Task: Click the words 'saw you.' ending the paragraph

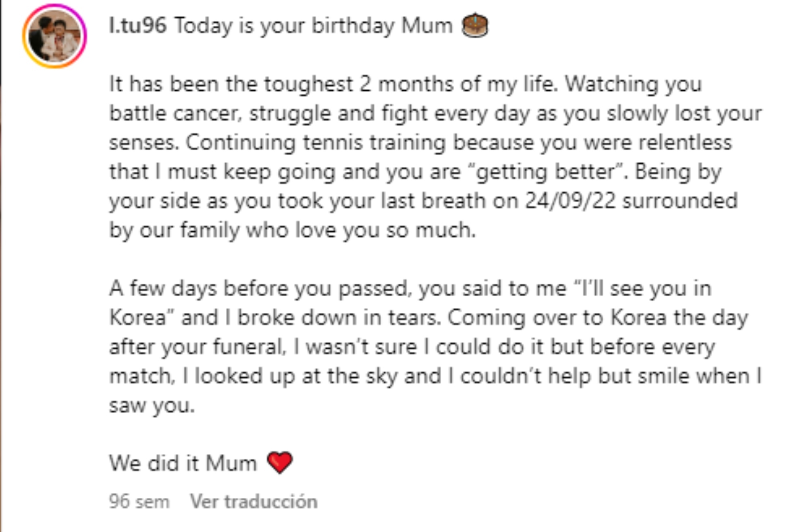Action: (152, 405)
